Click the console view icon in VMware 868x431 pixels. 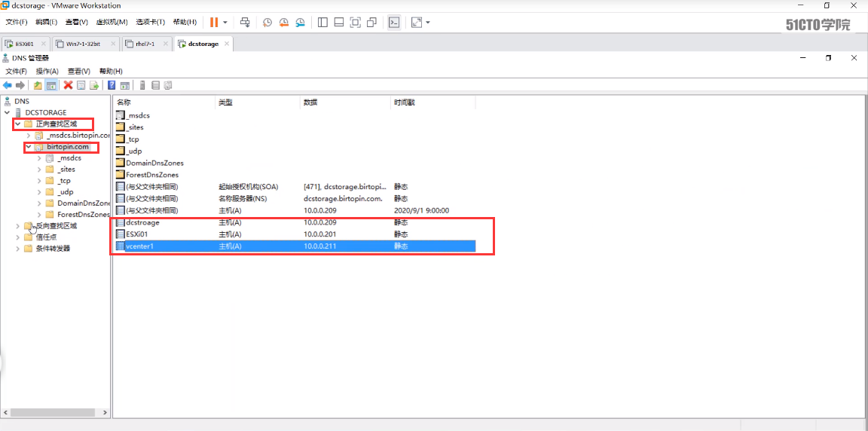coord(394,22)
